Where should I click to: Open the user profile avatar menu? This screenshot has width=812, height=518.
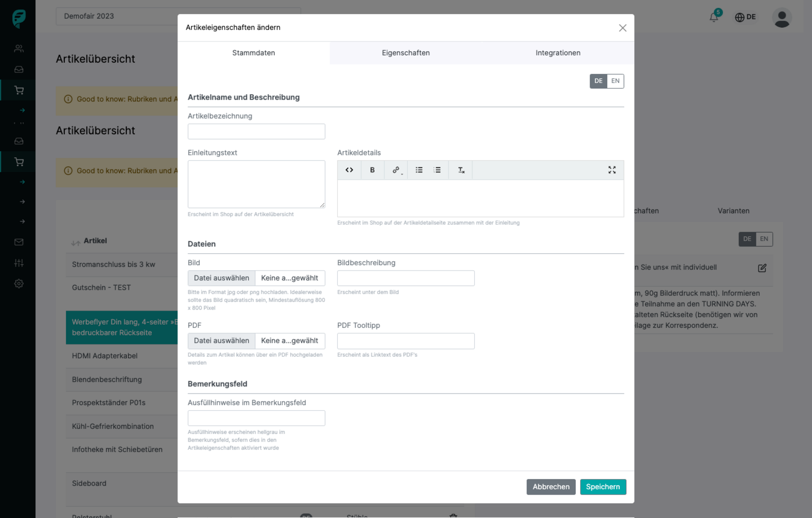click(782, 18)
